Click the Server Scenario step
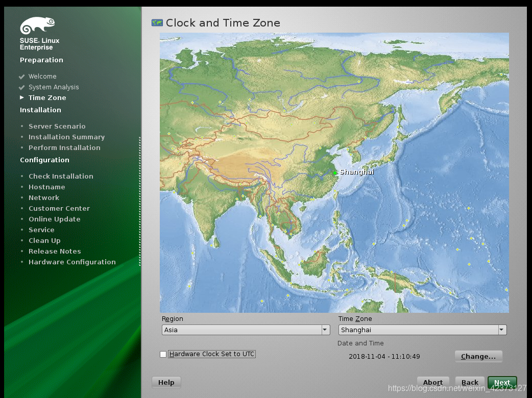The height and width of the screenshot is (398, 532). pyautogui.click(x=57, y=126)
